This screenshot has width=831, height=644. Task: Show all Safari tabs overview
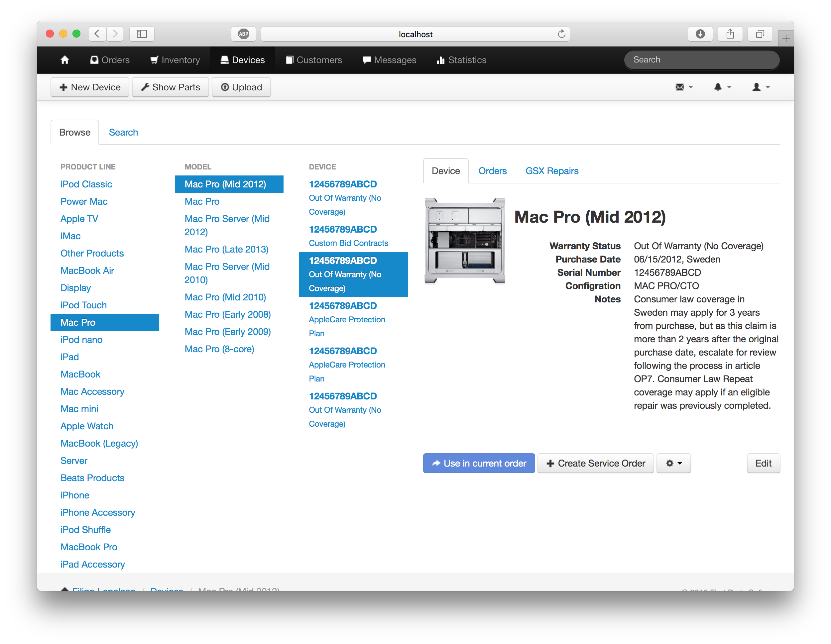click(760, 34)
